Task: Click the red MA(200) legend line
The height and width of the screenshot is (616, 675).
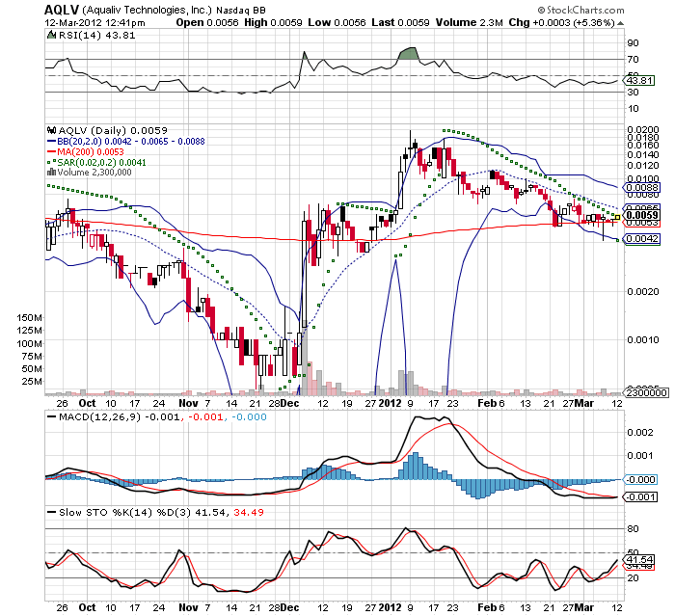Action: click(x=49, y=151)
